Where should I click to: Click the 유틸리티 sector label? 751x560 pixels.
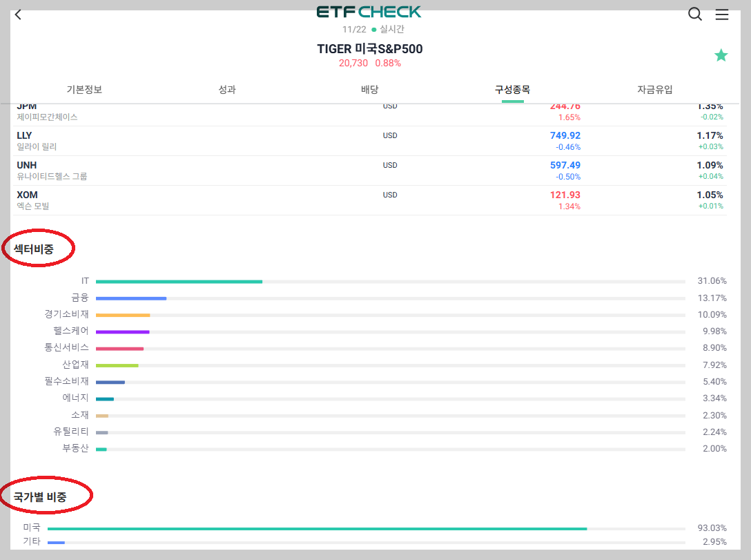pos(71,432)
